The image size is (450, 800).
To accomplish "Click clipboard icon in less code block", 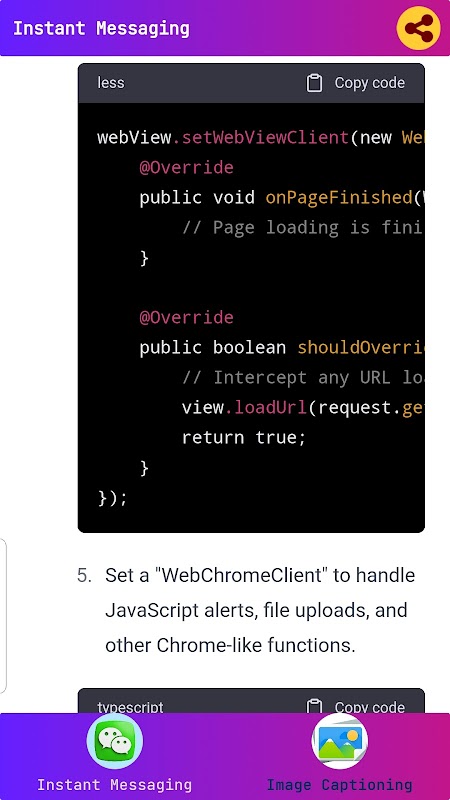I will click(x=314, y=83).
